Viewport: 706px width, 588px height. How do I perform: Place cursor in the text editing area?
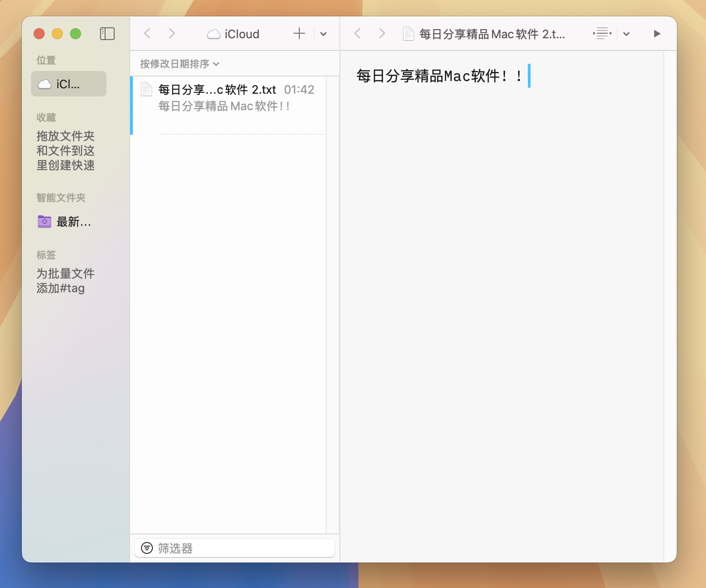[x=500, y=182]
